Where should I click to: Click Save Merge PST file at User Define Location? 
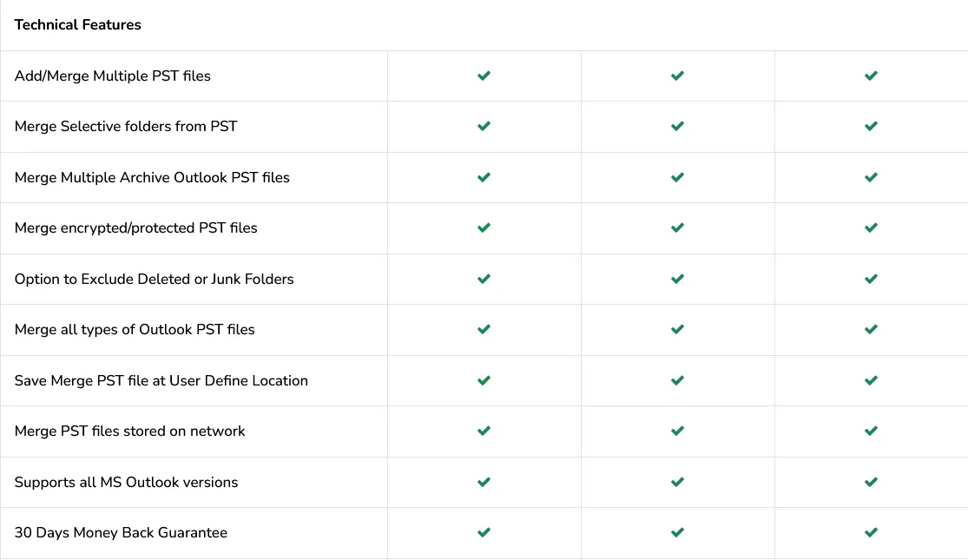coord(161,381)
